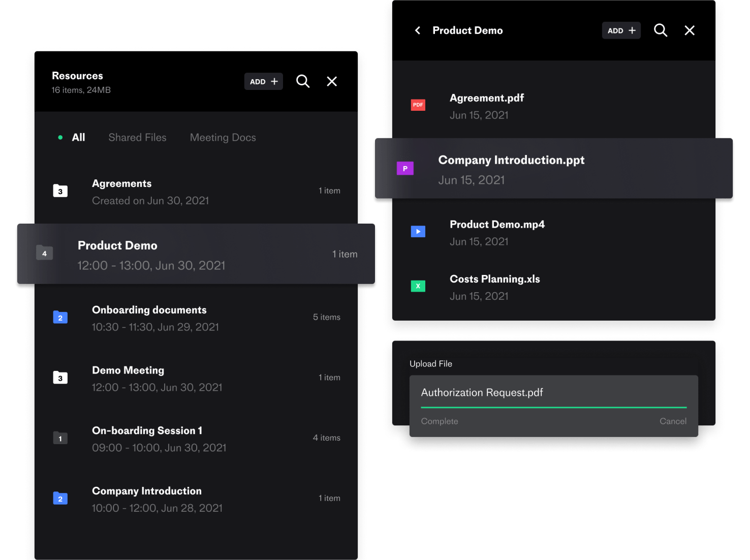Image resolution: width=750 pixels, height=560 pixels.
Task: Click Product Demo folder icon in list
Action: point(45,253)
